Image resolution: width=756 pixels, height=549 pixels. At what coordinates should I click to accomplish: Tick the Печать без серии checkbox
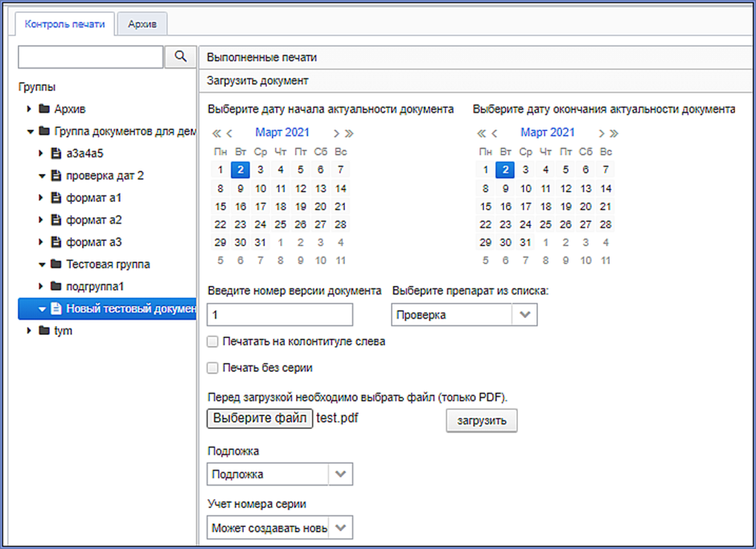[x=212, y=368]
